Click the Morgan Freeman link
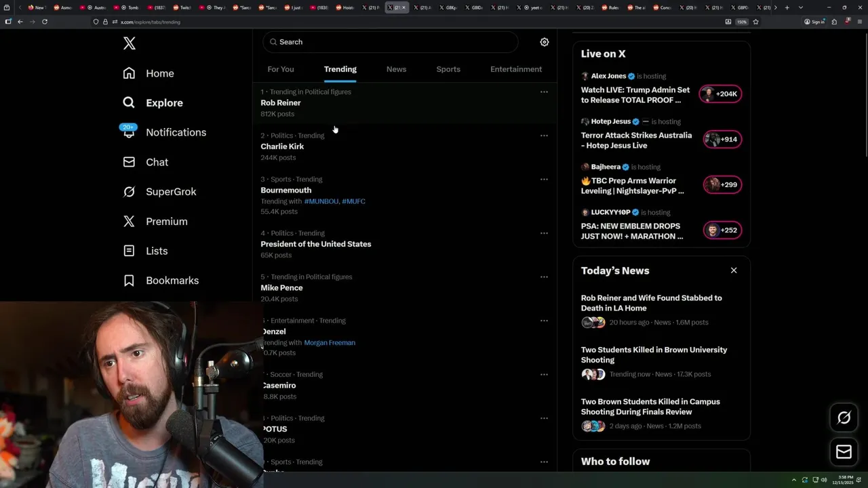Screen dimensions: 868x488 point(330,343)
